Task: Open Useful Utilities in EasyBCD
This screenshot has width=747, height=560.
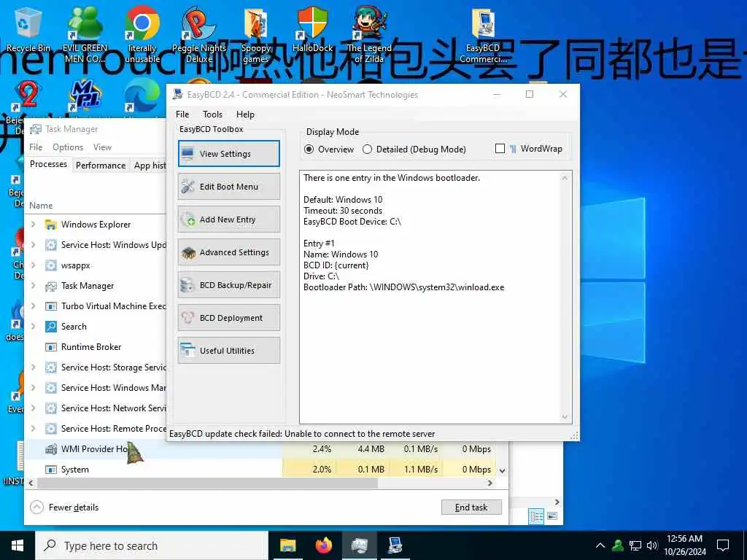Action: point(228,351)
